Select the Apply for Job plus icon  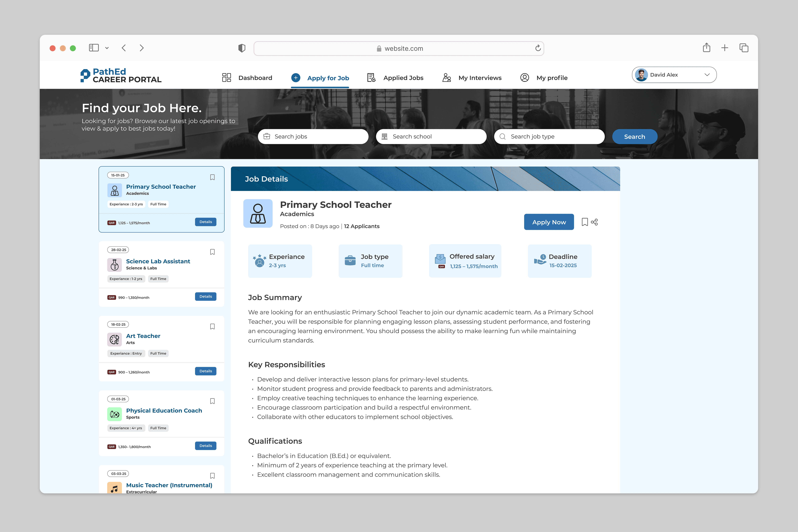coord(296,78)
